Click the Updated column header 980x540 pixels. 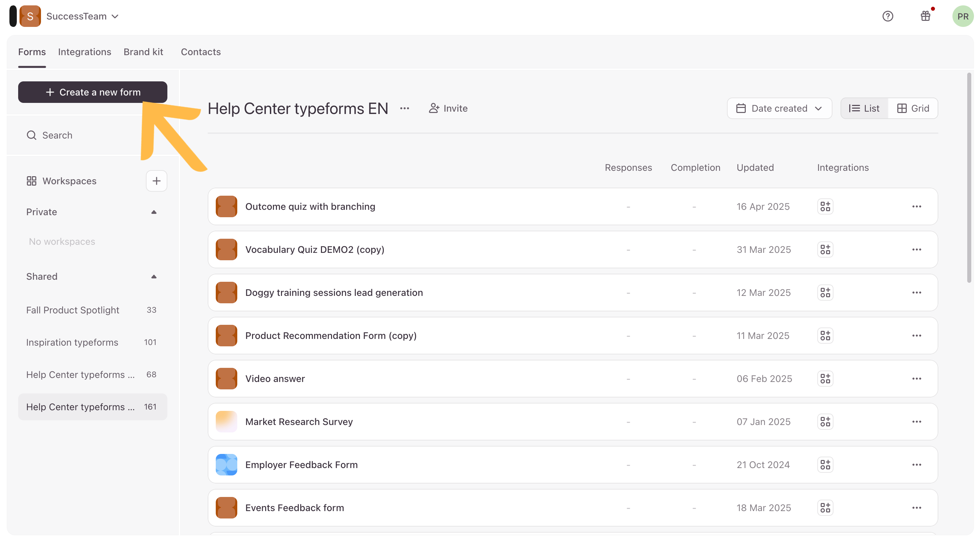[x=755, y=168]
